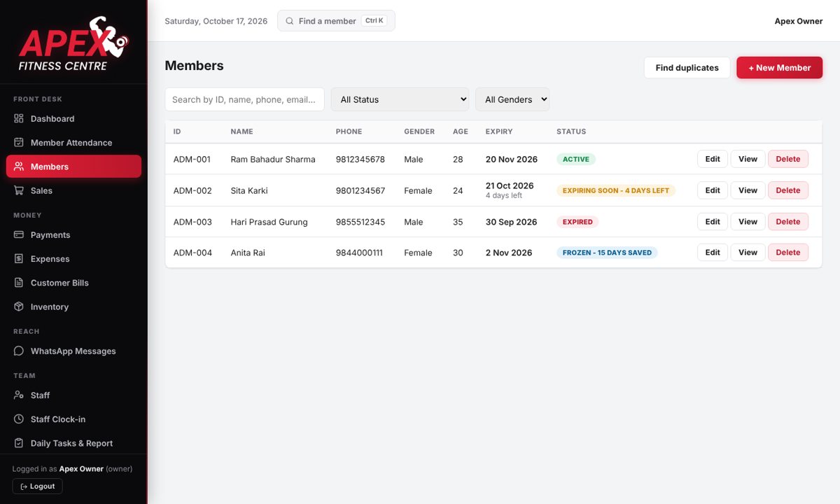840x504 pixels.
Task: Click the expiry date 20 Nov 2026
Action: (512, 160)
